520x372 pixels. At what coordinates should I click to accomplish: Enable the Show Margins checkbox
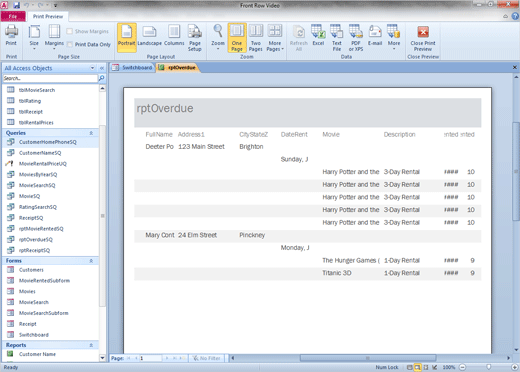pyautogui.click(x=70, y=31)
